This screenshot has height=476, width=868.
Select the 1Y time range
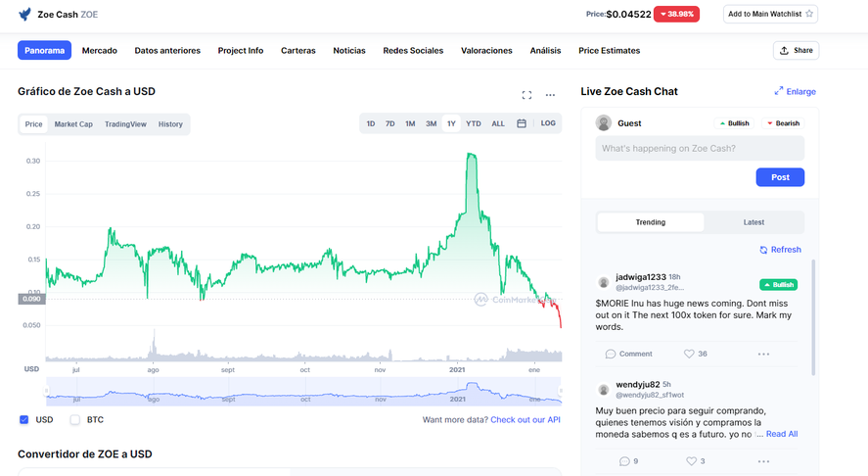(451, 123)
